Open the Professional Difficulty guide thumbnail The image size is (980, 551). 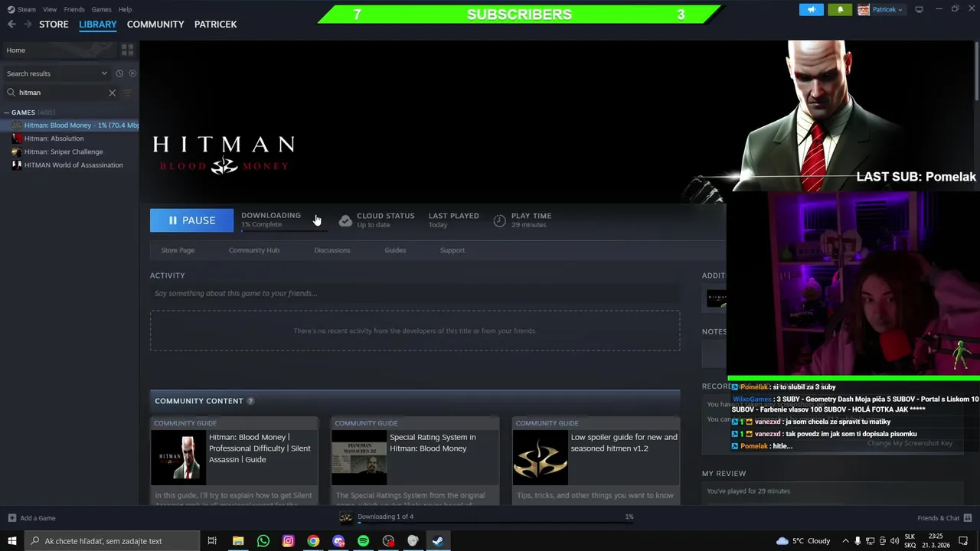coord(178,457)
